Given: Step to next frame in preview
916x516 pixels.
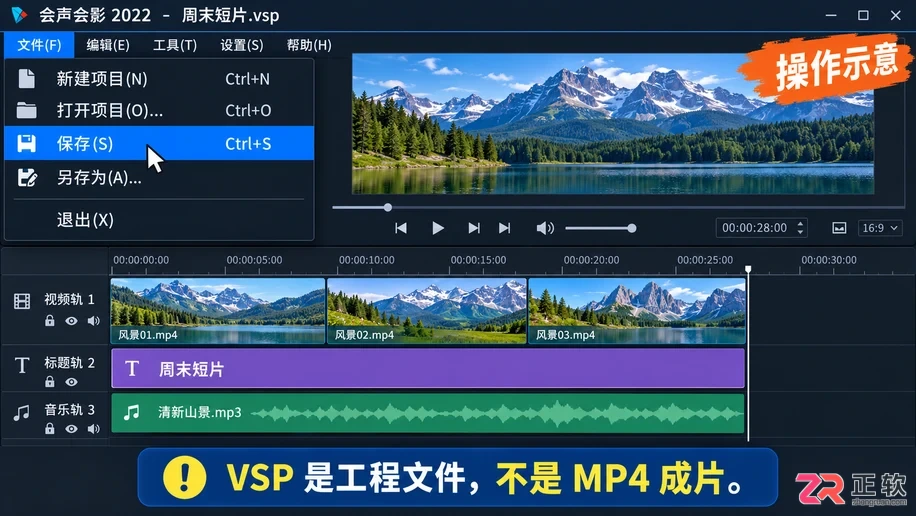Looking at the screenshot, I should click(474, 228).
